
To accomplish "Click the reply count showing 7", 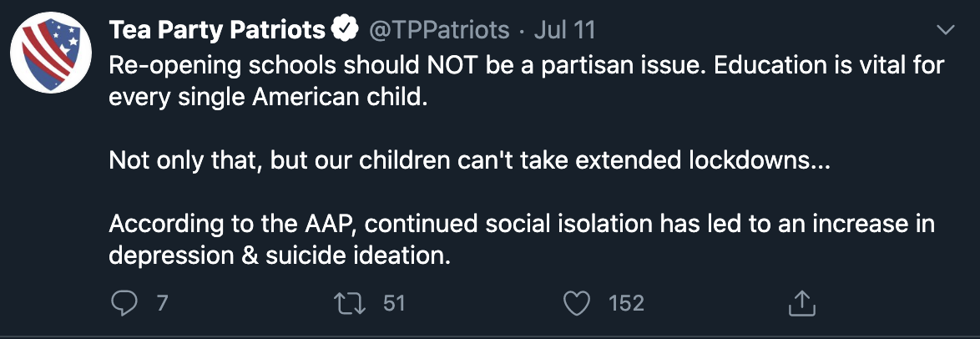I will click(162, 304).
